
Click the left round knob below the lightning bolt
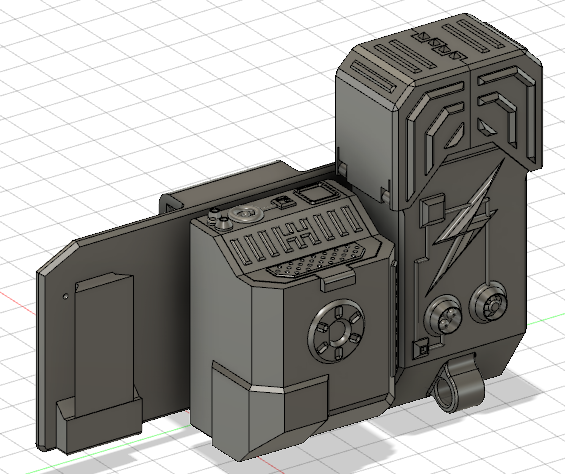click(444, 315)
